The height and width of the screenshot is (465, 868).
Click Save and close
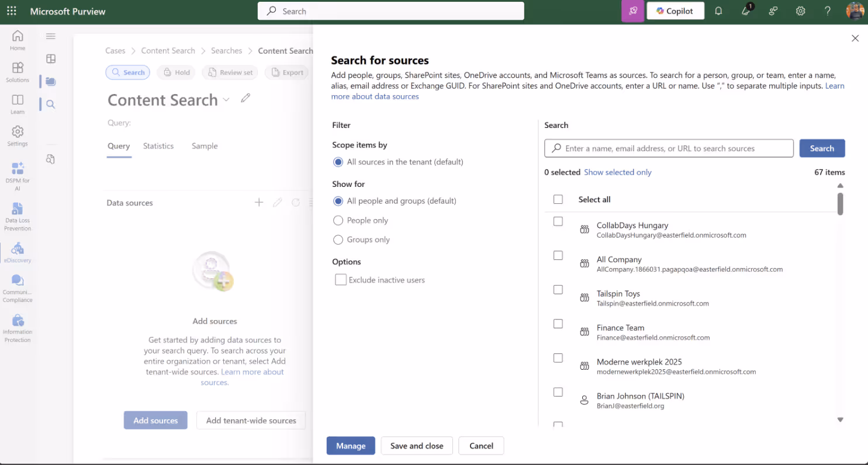click(417, 446)
